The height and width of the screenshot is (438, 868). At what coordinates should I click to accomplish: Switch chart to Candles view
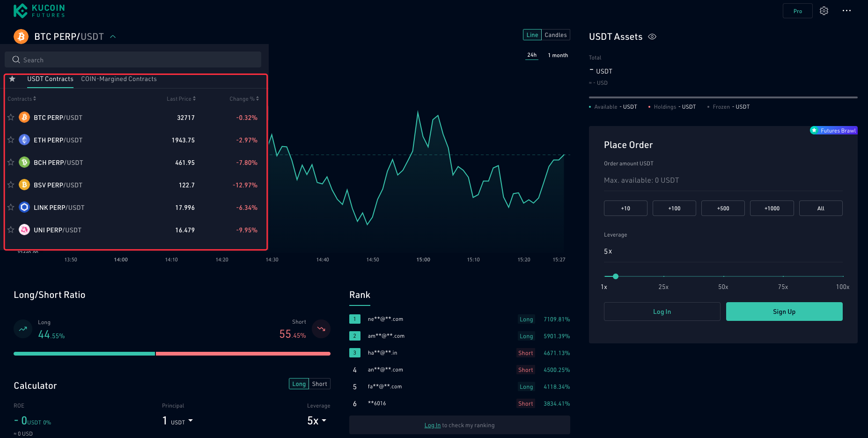(556, 35)
